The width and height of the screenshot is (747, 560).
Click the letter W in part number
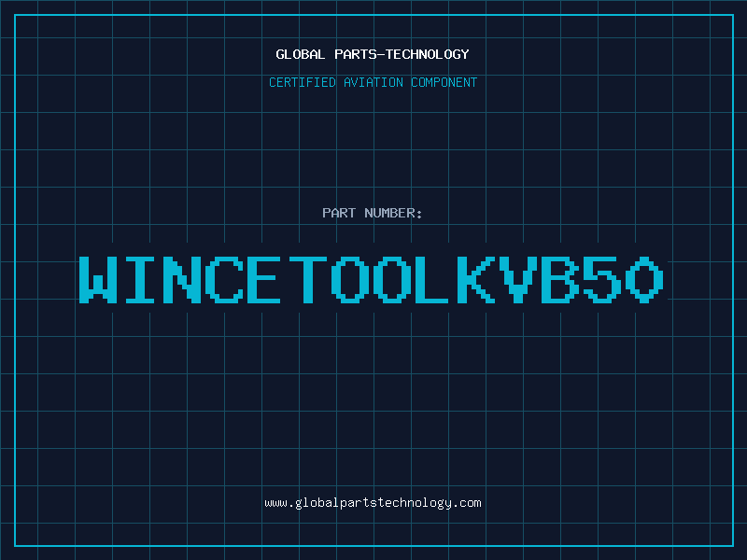tap(99, 279)
